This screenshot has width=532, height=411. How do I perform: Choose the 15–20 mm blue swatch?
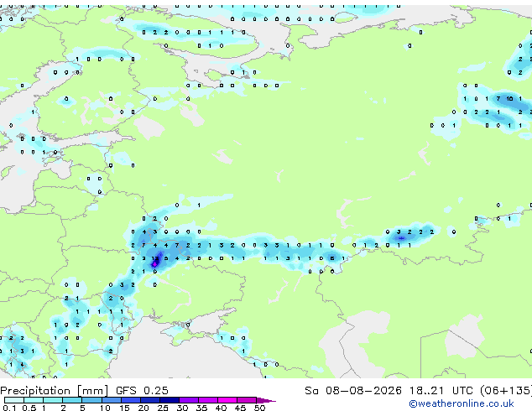pyautogui.click(x=130, y=400)
